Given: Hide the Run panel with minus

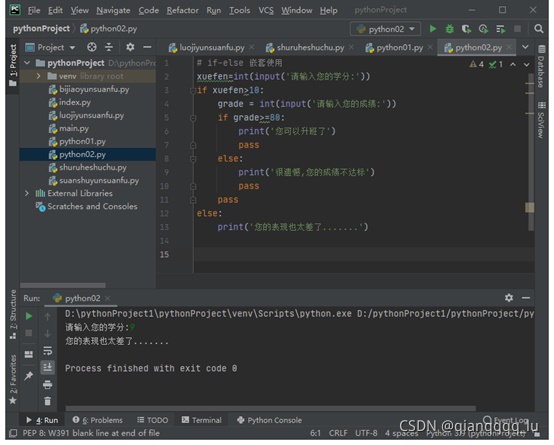Looking at the screenshot, I should (x=526, y=298).
